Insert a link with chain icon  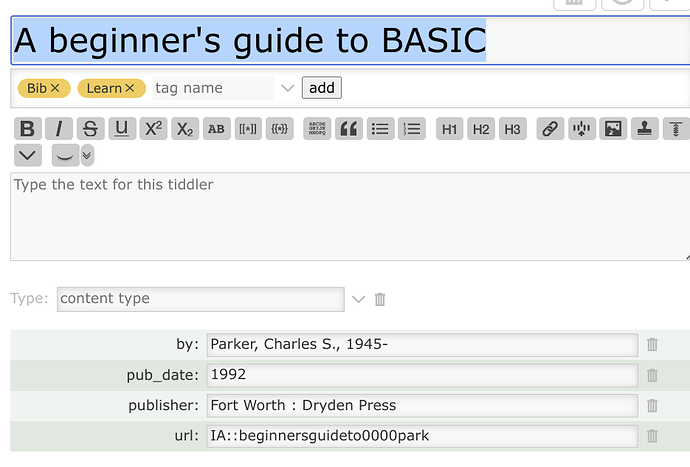(550, 129)
